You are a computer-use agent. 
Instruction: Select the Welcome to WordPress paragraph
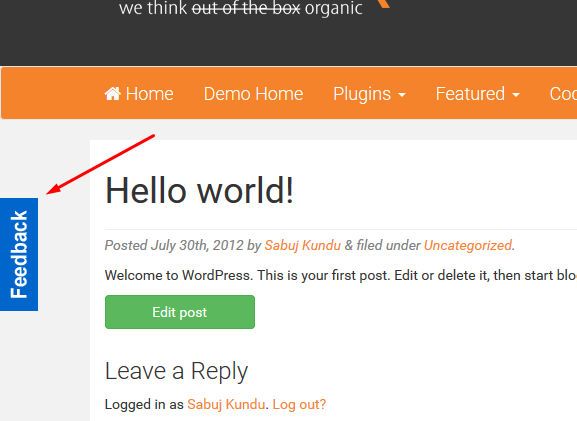[341, 275]
